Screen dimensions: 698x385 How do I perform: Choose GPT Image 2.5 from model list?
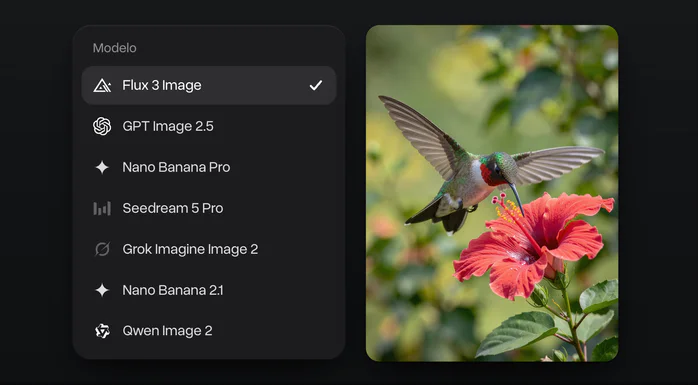click(x=209, y=126)
